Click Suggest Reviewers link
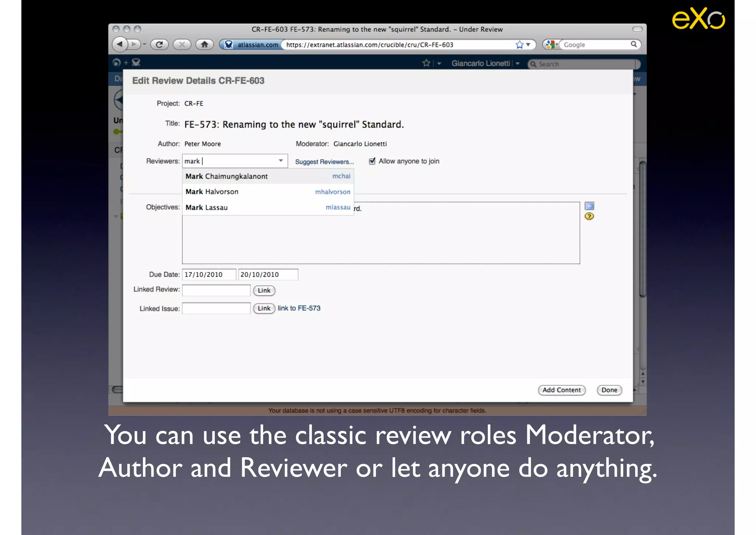This screenshot has width=756, height=535. click(324, 161)
